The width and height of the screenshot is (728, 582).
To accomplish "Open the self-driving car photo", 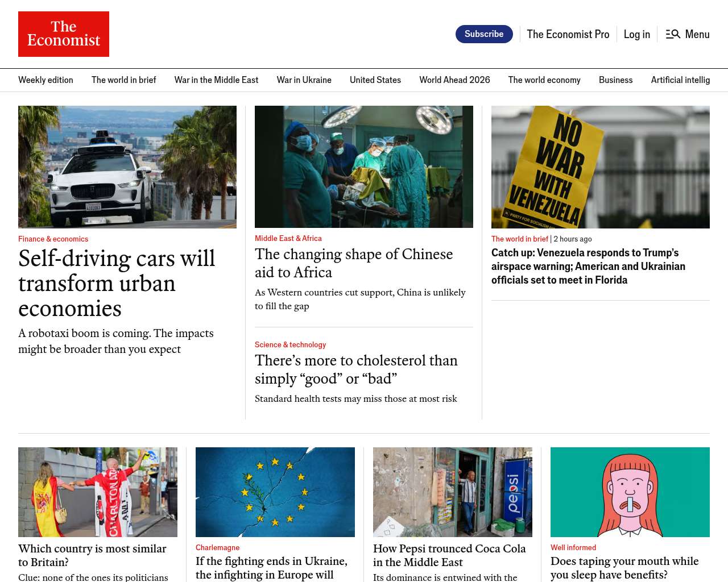I will point(127,167).
